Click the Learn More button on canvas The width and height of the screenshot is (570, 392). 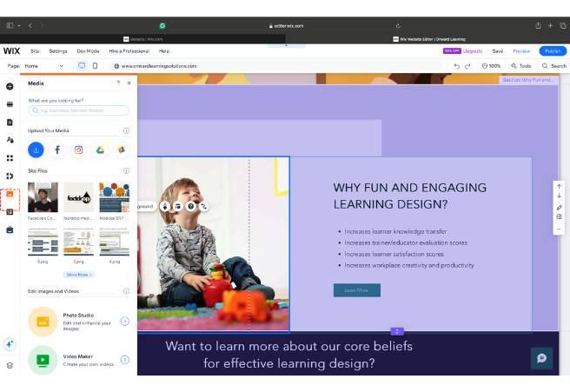[357, 290]
